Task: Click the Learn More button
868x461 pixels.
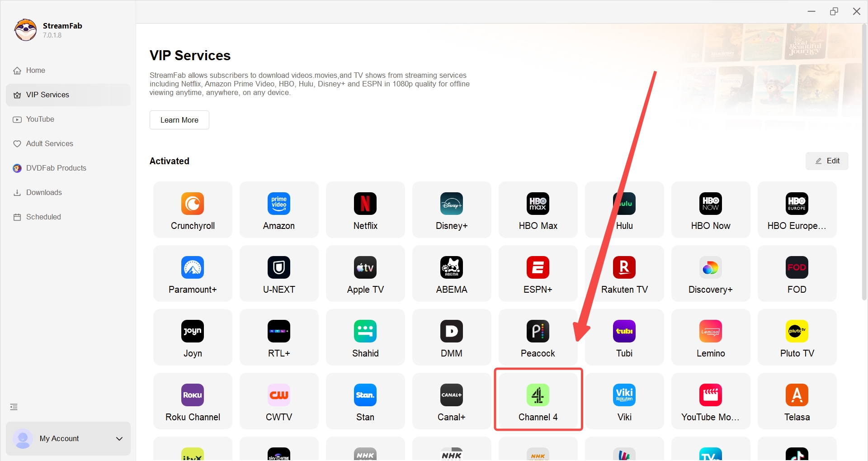Action: (x=179, y=119)
